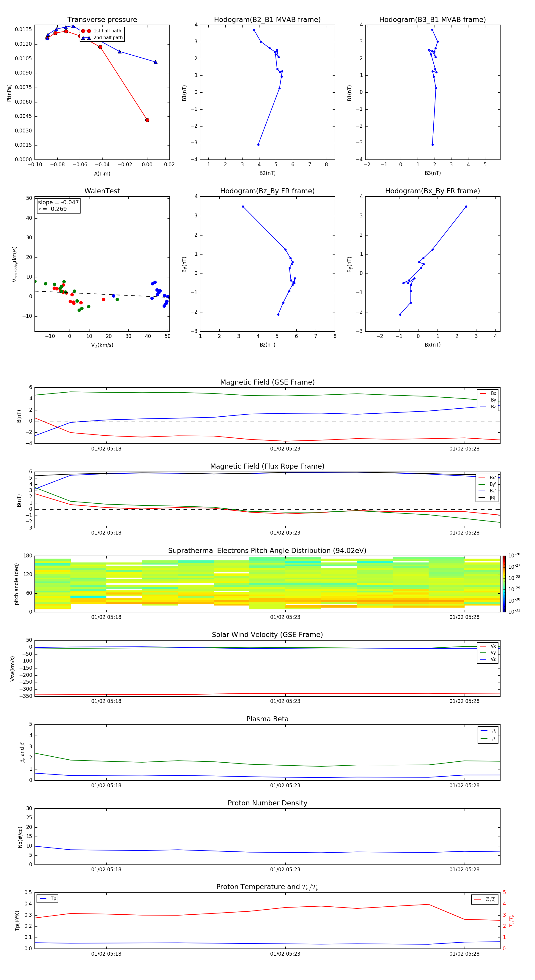Viewport: 535px width, 980px height.
Task: Click the lowest red point in Transverse pressure plot
Action: tap(147, 120)
